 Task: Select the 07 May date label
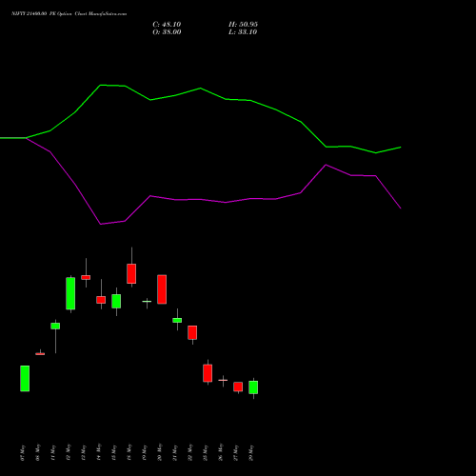tap(23, 452)
